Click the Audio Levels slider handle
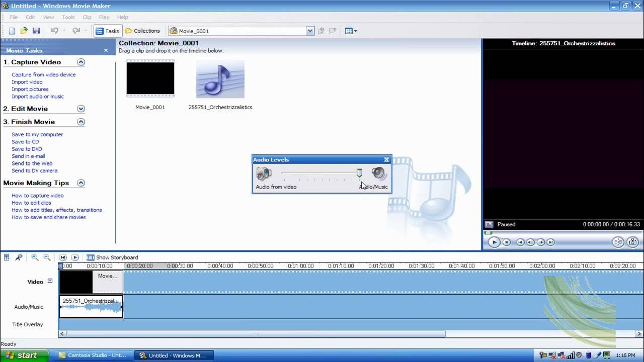The height and width of the screenshot is (362, 644). click(x=359, y=173)
